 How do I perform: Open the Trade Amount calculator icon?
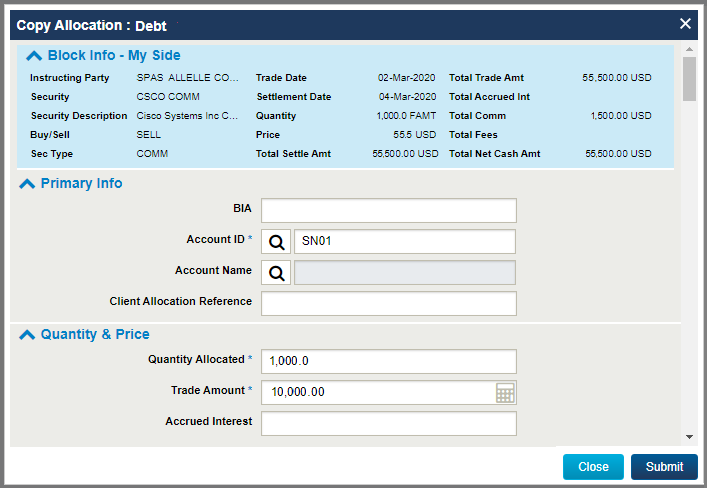[505, 393]
